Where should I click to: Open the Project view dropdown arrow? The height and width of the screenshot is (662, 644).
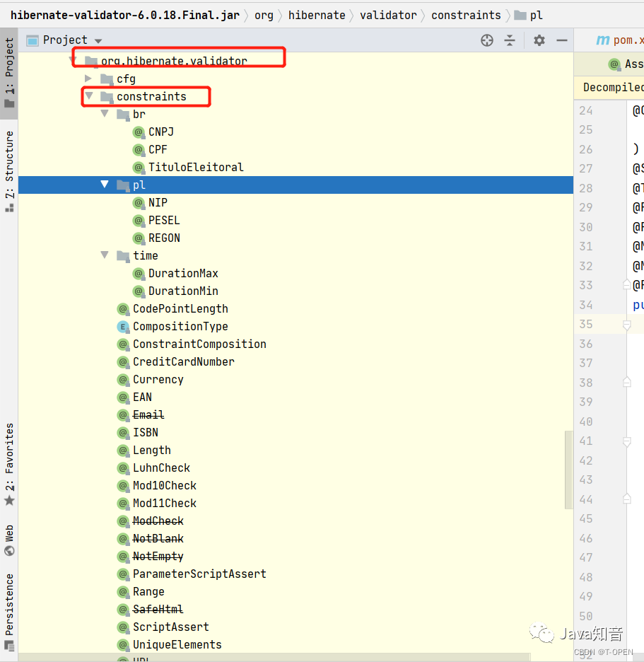point(98,41)
